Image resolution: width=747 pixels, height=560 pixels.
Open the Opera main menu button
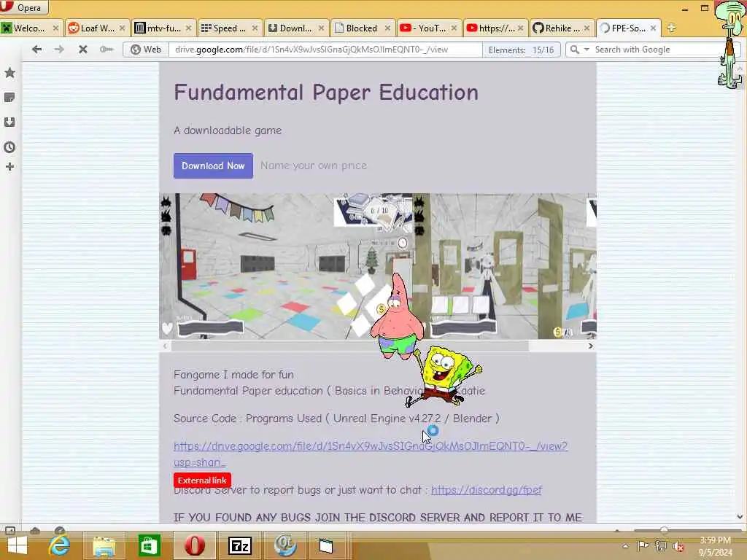pos(23,7)
